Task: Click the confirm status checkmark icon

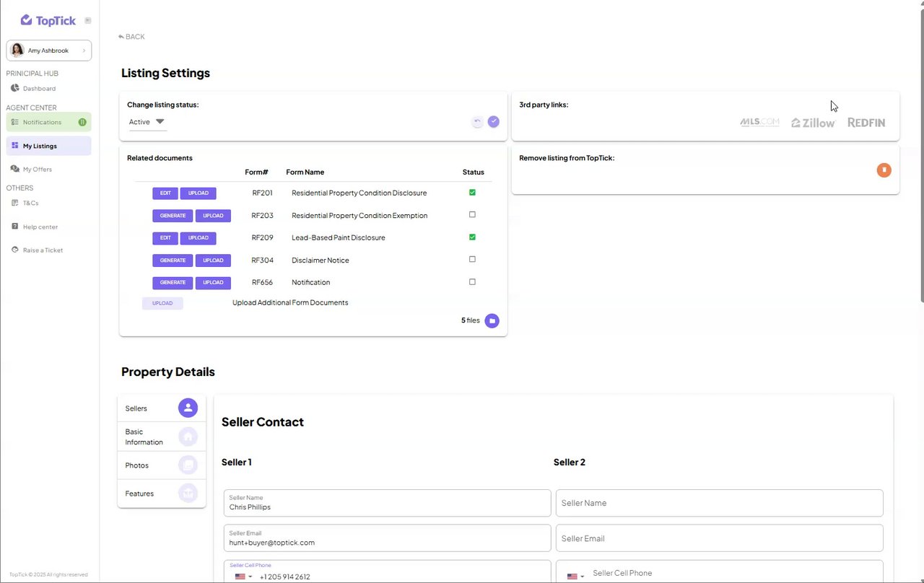Action: point(494,122)
